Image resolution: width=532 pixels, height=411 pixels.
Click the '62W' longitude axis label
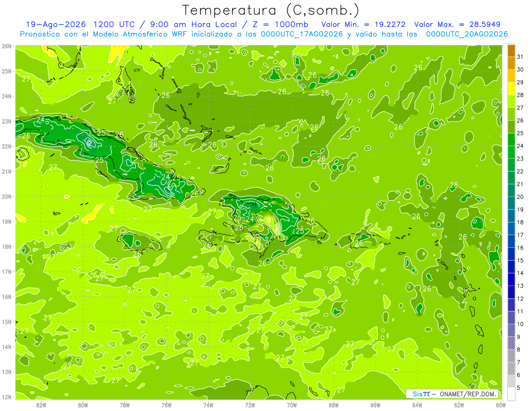pyautogui.click(x=459, y=405)
